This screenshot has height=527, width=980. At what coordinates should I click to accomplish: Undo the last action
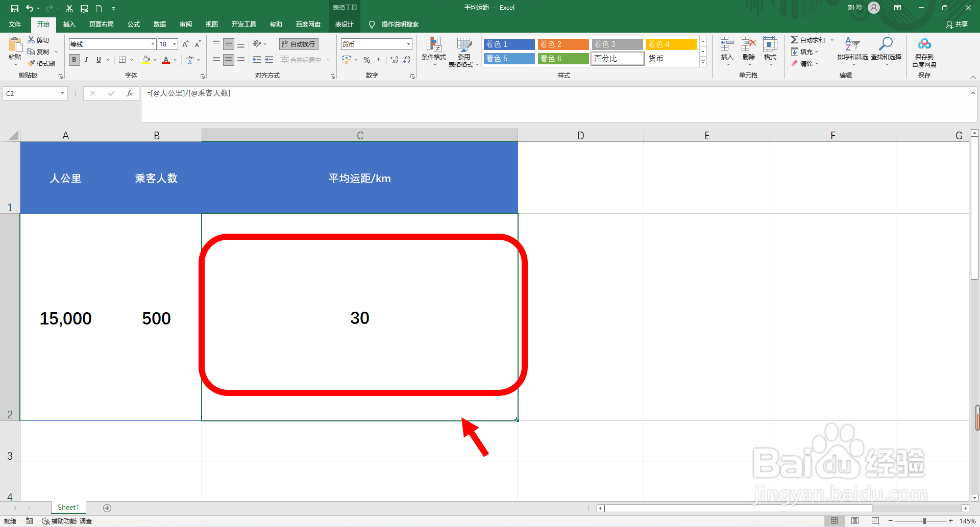pyautogui.click(x=30, y=8)
